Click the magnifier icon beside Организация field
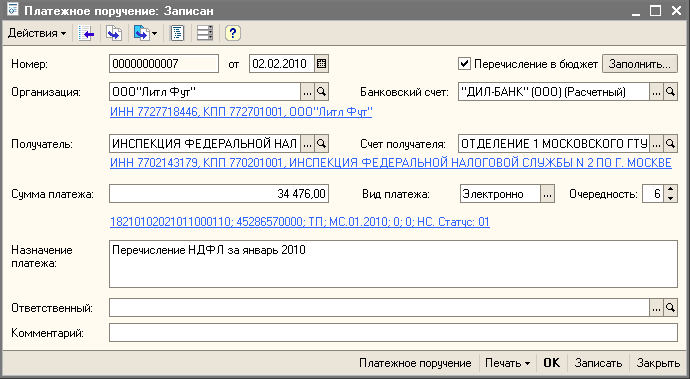Image resolution: width=690 pixels, height=379 pixels. pos(322,92)
